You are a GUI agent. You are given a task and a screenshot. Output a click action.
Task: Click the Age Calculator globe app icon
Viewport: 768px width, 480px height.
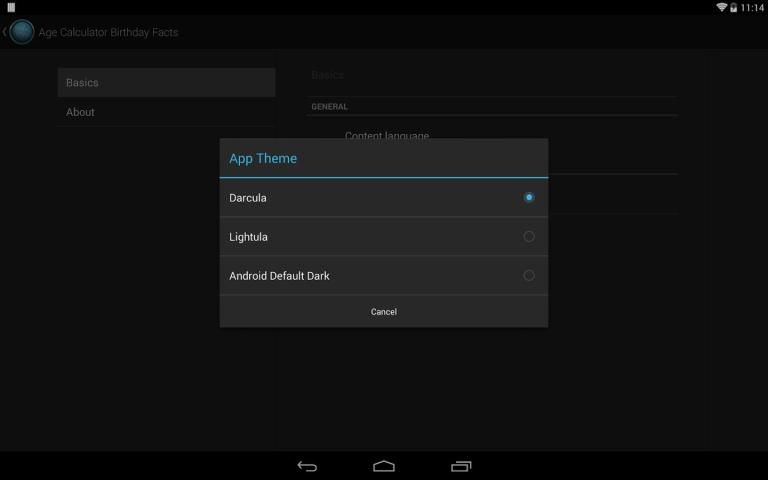pyautogui.click(x=21, y=32)
